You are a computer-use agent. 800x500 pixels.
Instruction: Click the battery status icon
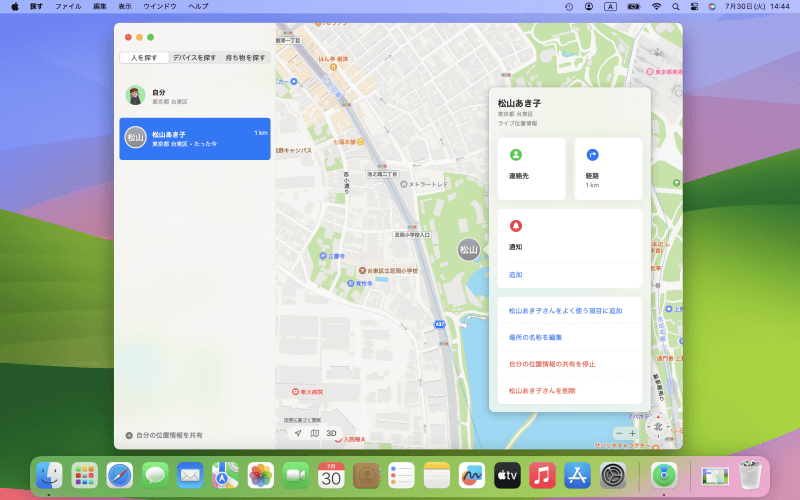point(634,7)
